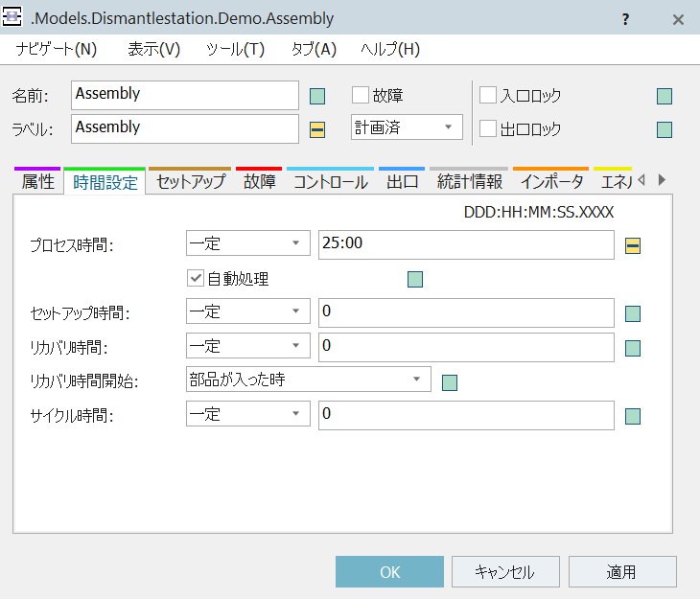Click the セットアップ時間 value field
Image resolution: width=700 pixels, height=599 pixels.
coord(466,312)
